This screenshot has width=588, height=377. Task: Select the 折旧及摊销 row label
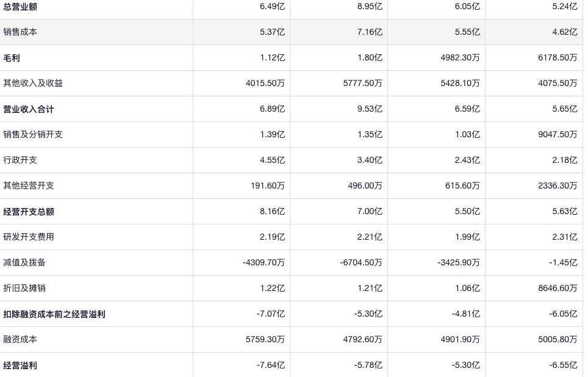click(x=24, y=288)
